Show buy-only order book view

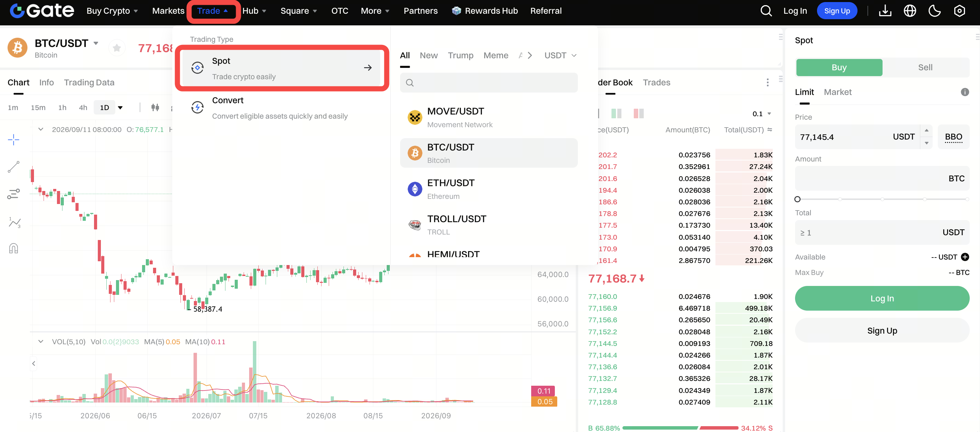616,113
